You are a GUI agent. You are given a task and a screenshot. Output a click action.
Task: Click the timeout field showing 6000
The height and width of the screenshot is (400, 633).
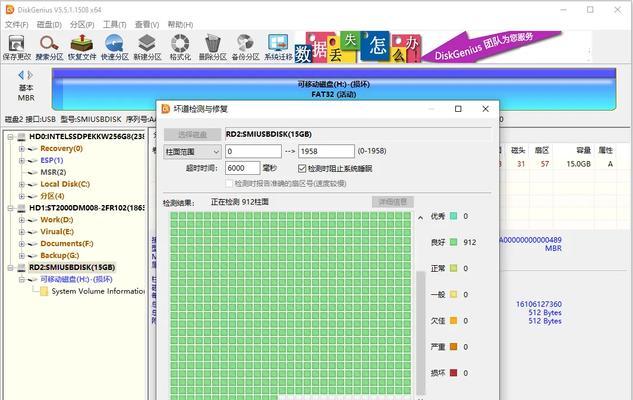coord(242,168)
